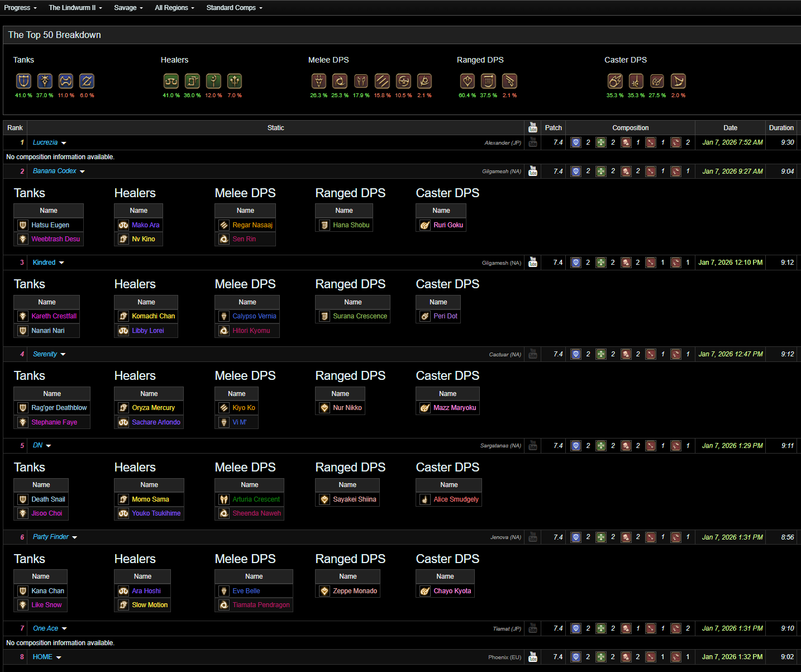This screenshot has width=801, height=672.
Task: Click the date Jan 7, 2026 7:52 AM
Action: [x=732, y=142]
